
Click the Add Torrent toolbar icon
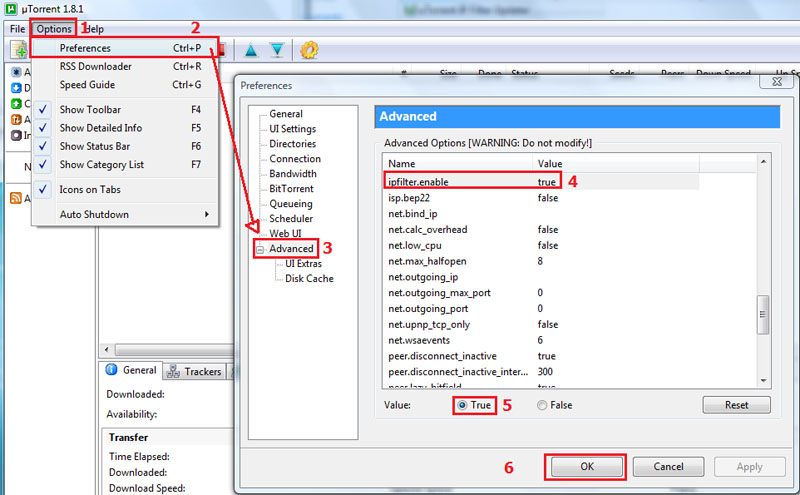click(x=19, y=50)
